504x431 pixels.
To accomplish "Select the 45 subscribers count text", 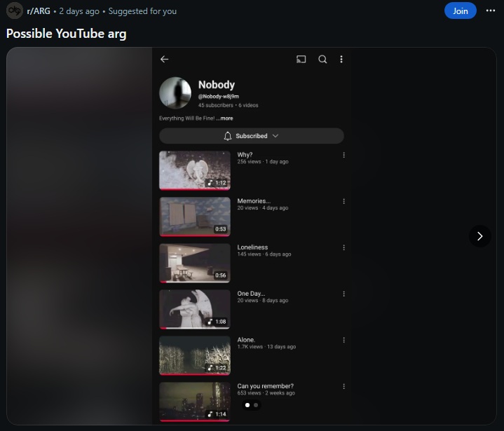I will pos(216,105).
